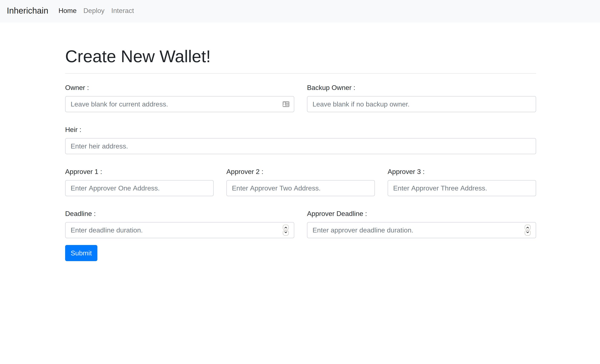600x364 pixels.
Task: Increment Approver Deadline with up arrow
Action: click(x=528, y=227)
